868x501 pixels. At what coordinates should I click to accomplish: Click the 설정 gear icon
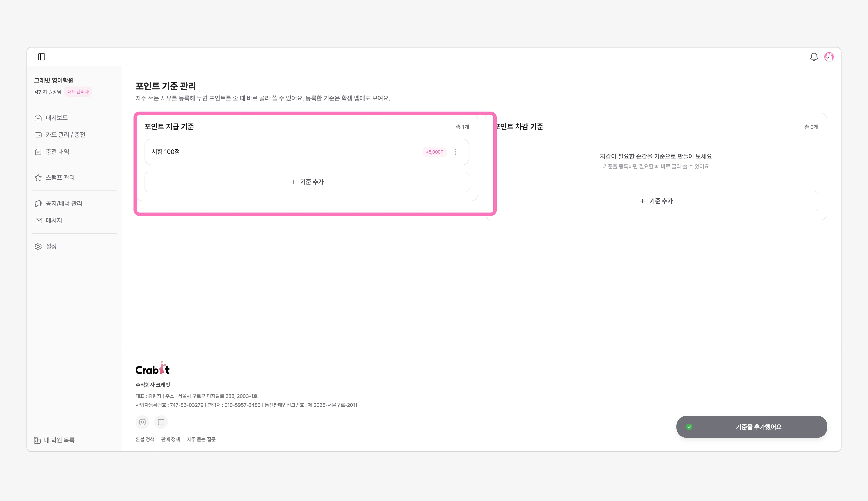[38, 246]
